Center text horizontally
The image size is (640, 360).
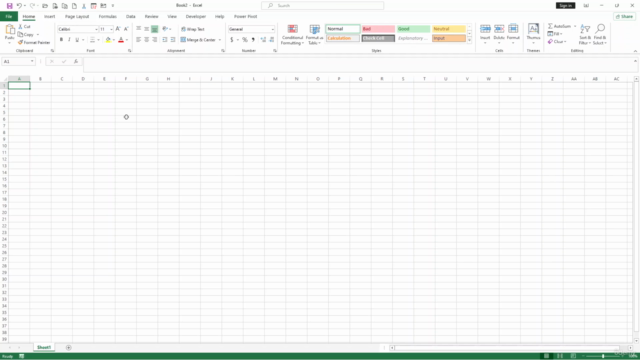147,40
